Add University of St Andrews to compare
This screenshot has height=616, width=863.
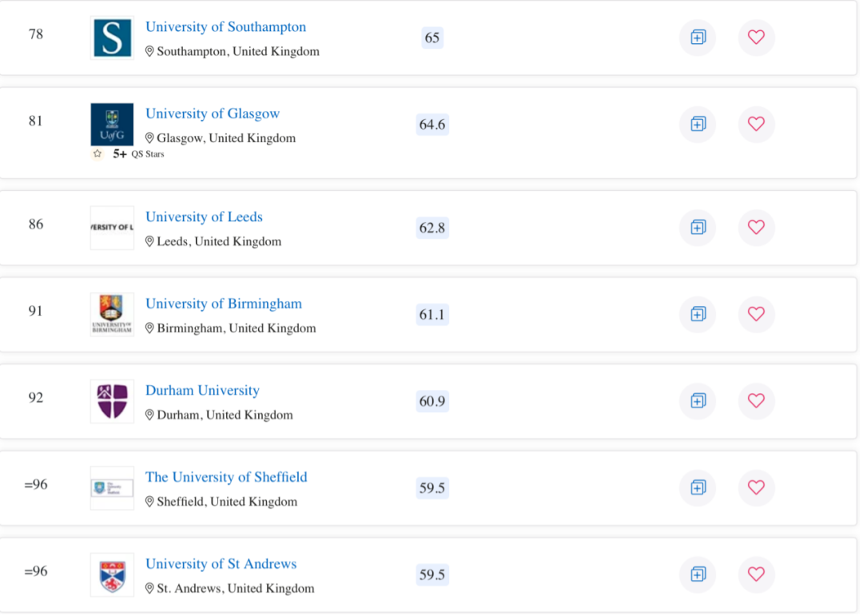pyautogui.click(x=698, y=574)
